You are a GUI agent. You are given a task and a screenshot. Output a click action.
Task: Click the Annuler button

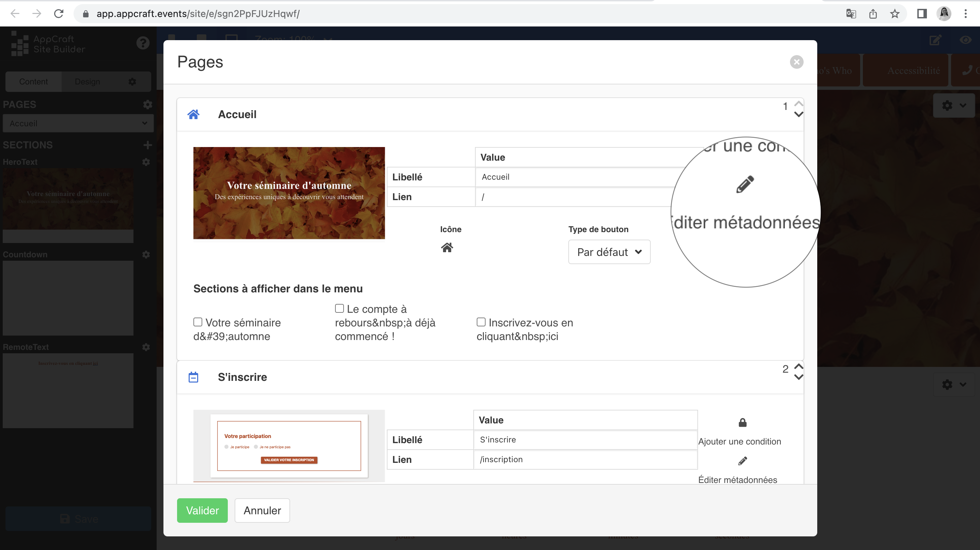(262, 510)
